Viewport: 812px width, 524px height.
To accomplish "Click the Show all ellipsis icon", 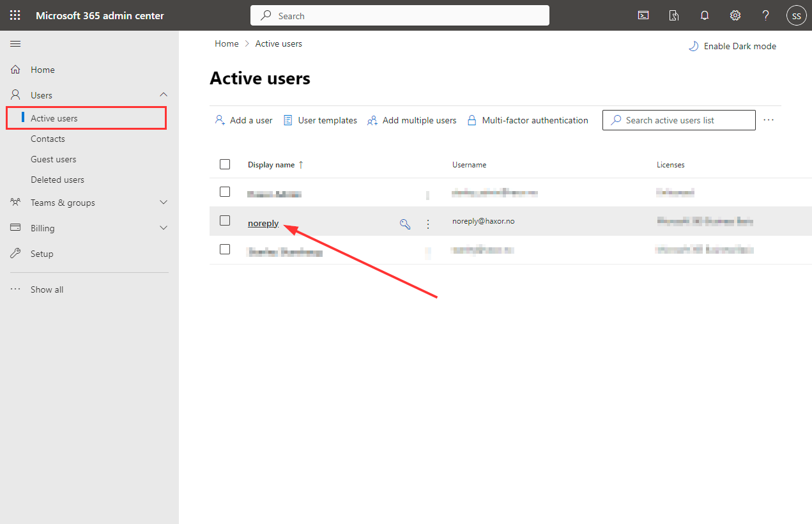I will coord(16,289).
